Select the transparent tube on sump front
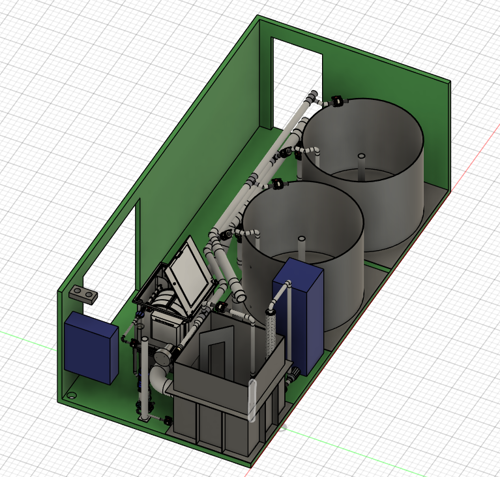 click(x=252, y=400)
